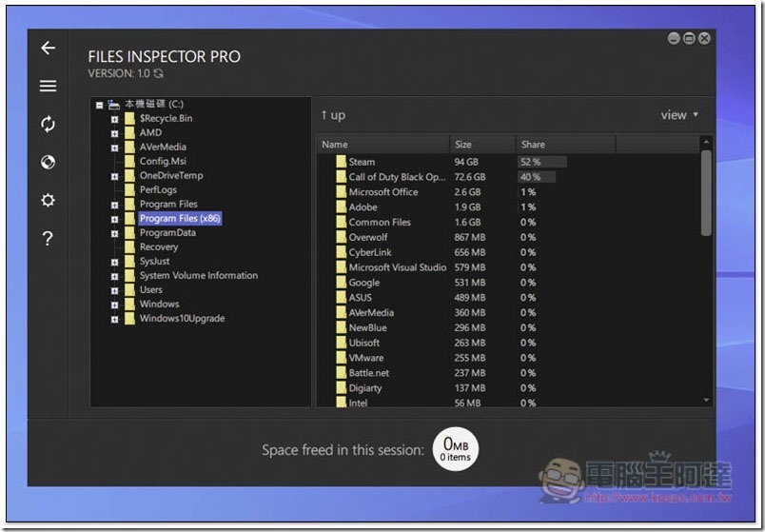
Task: Sort list by Name column header
Action: pyautogui.click(x=383, y=145)
